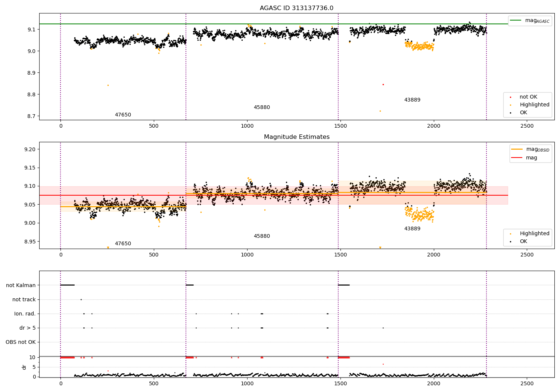This screenshot has height=392, width=560.
Task: Click the 9.15 y-axis tick label
Action: pos(31,168)
